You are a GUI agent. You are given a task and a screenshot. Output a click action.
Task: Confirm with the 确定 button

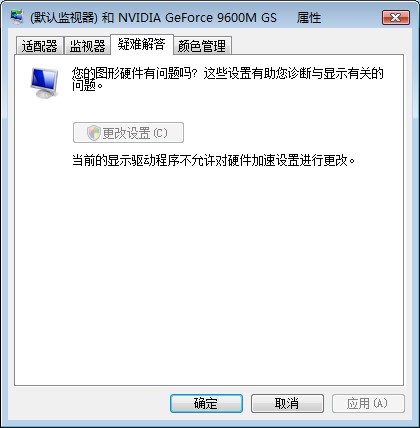coord(206,404)
